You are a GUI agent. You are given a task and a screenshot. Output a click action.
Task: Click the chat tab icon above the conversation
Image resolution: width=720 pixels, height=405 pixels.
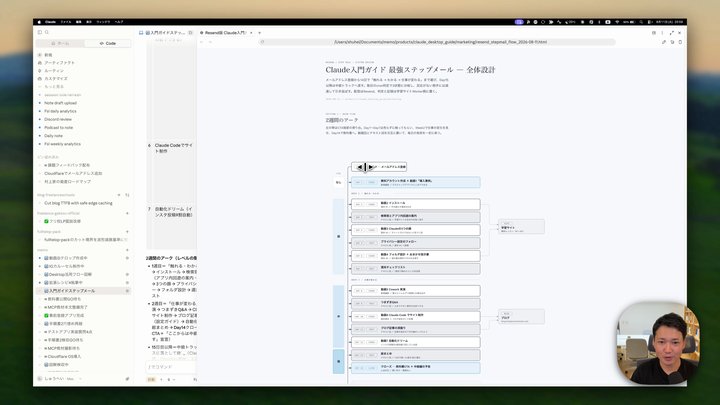141,33
